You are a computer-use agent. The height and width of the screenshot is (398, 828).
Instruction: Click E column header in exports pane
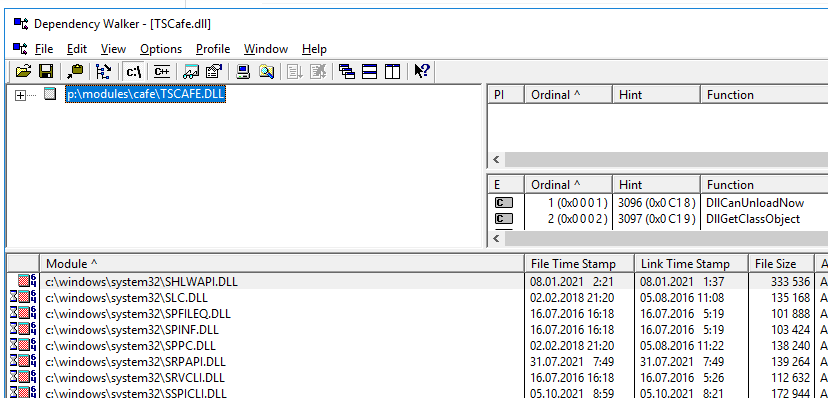[x=505, y=185]
